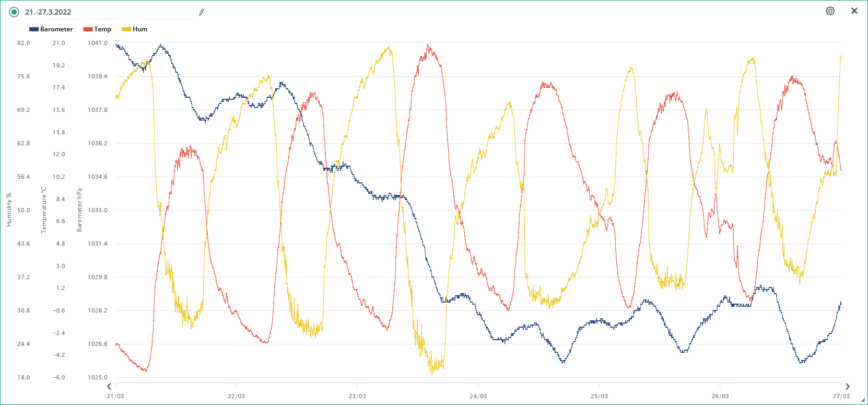Image resolution: width=868 pixels, height=405 pixels.
Task: Select the 24/03 date label on x-axis
Action: (x=478, y=396)
